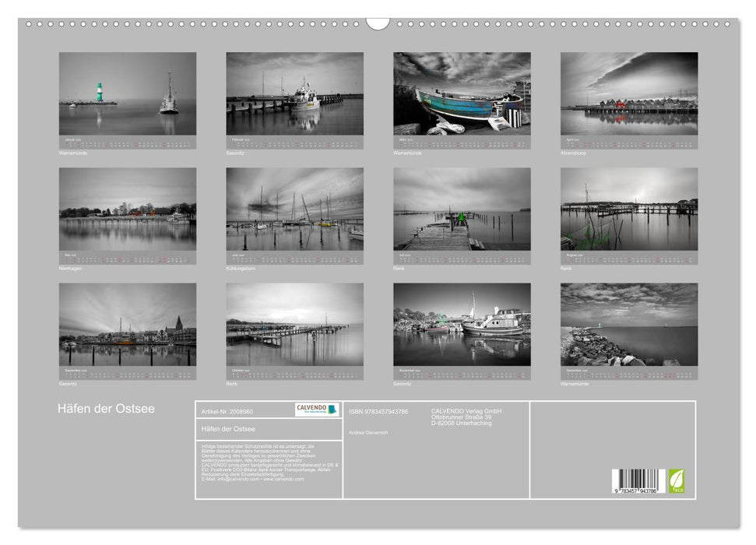Click the CALVENDO logo
This screenshot has height=545, width=756.
coord(317,410)
